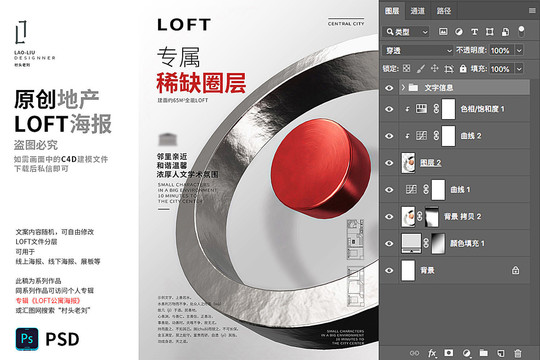The height and width of the screenshot is (360, 540).
Task: Click the lock all icon
Action: [x=463, y=68]
